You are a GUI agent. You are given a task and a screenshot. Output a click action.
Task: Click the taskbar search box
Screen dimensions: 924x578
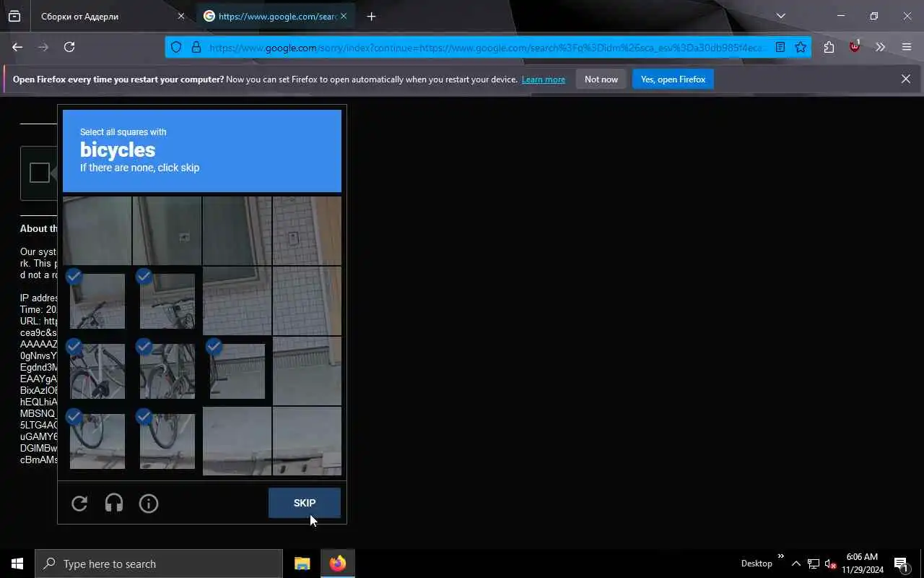pyautogui.click(x=159, y=564)
